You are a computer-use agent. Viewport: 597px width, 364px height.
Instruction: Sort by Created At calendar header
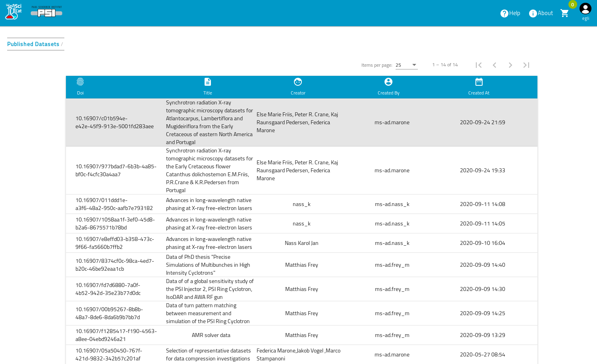point(479,87)
